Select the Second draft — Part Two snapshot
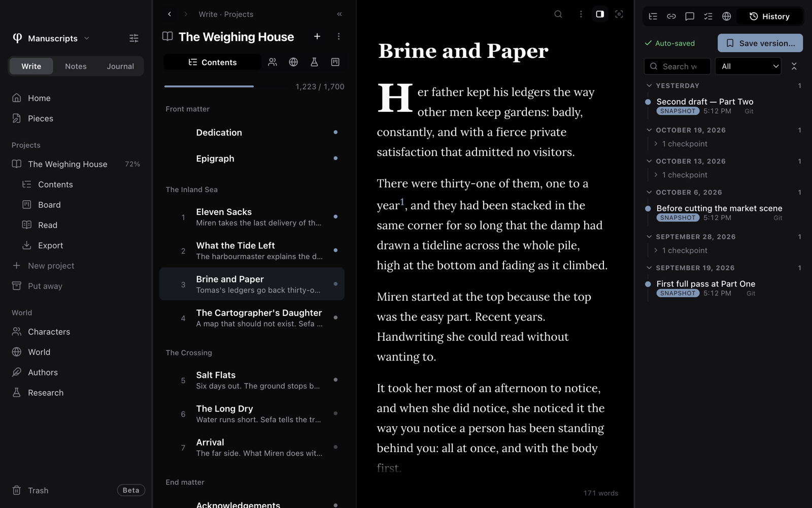The width and height of the screenshot is (812, 508). (724, 106)
